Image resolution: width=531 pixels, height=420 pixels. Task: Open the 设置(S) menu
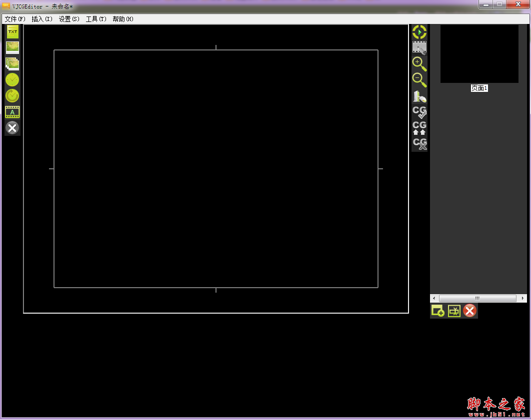point(69,19)
